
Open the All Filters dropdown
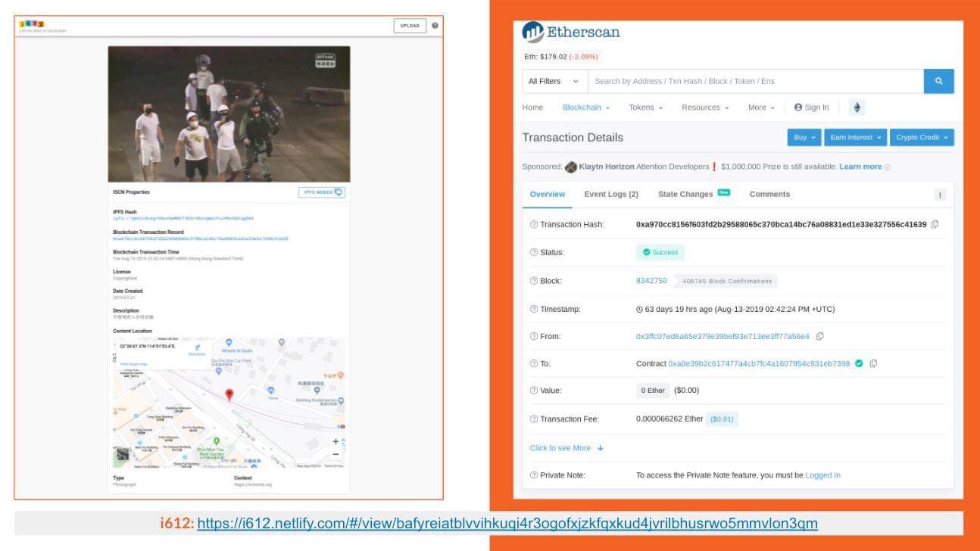(x=554, y=81)
